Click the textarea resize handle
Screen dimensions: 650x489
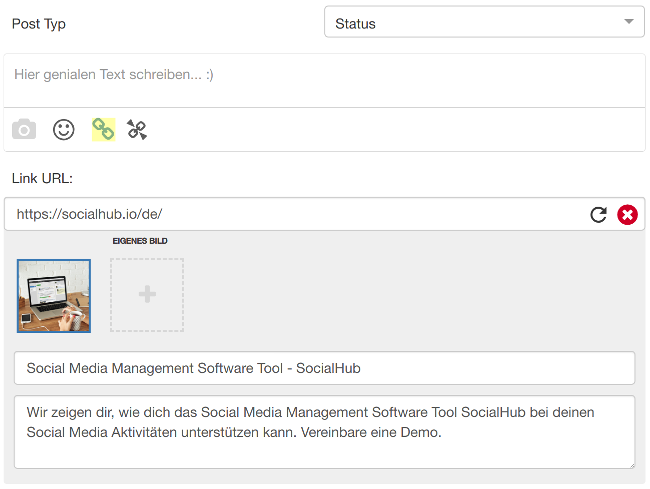631,465
